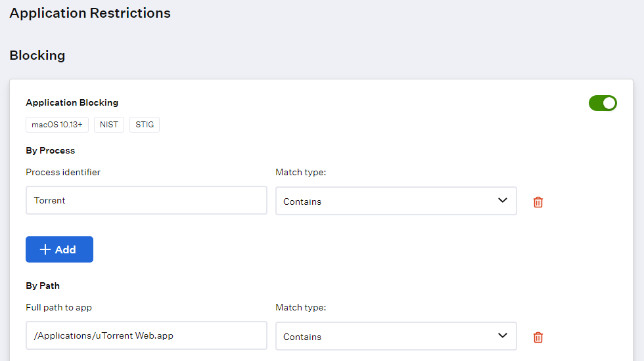
Task: Focus the Process identifier field containing Torrent
Action: pyautogui.click(x=146, y=200)
